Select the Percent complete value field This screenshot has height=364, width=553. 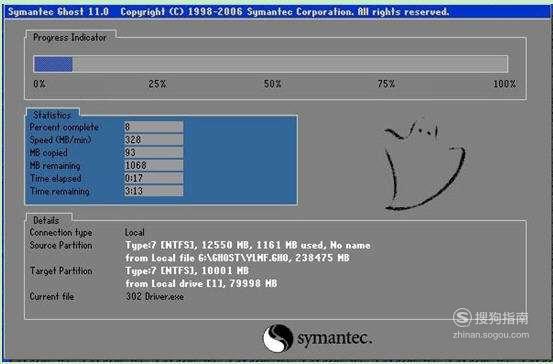153,127
